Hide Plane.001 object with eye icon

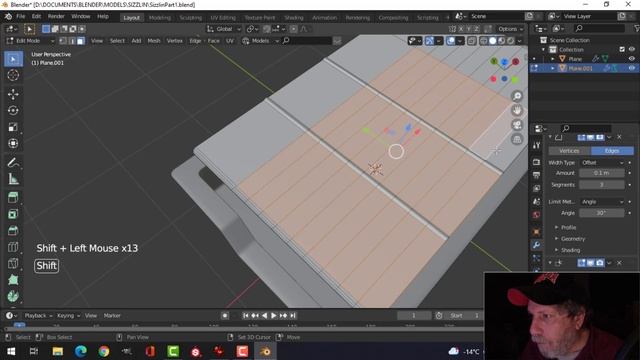[631, 68]
